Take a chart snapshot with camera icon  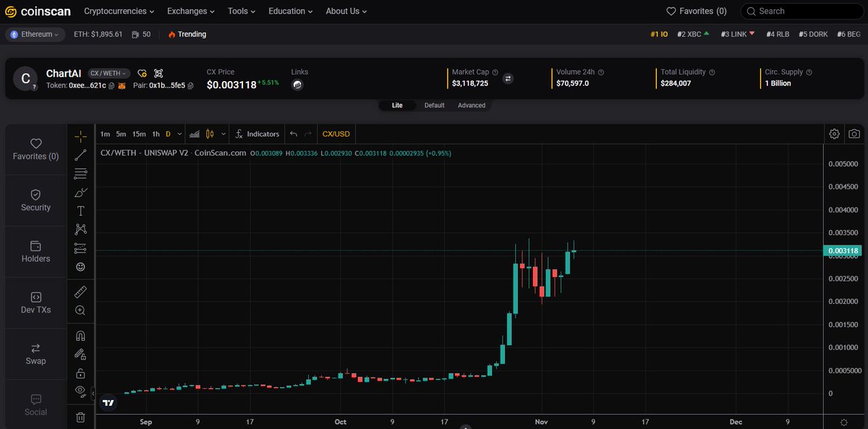[854, 134]
